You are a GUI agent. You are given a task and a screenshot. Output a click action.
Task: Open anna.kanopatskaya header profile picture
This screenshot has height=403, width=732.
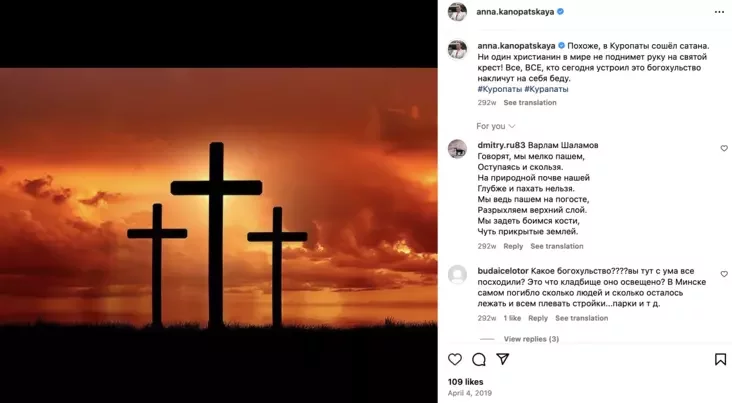[457, 12]
